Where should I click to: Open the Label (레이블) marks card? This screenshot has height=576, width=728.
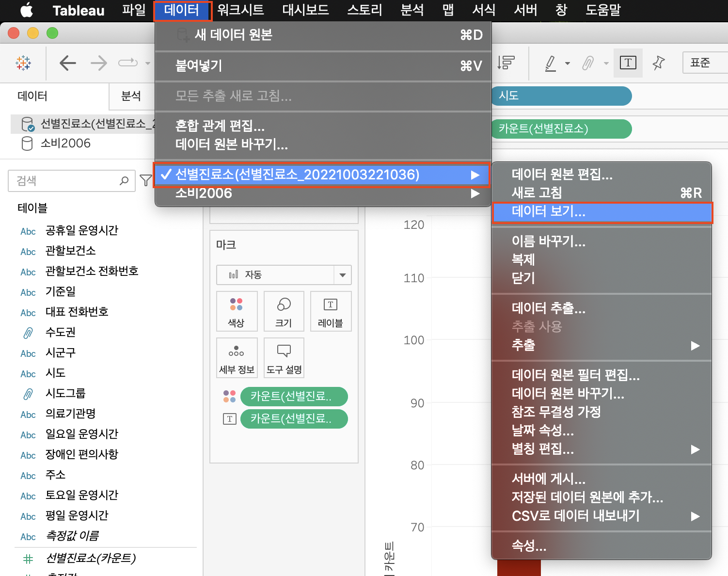[x=331, y=311]
